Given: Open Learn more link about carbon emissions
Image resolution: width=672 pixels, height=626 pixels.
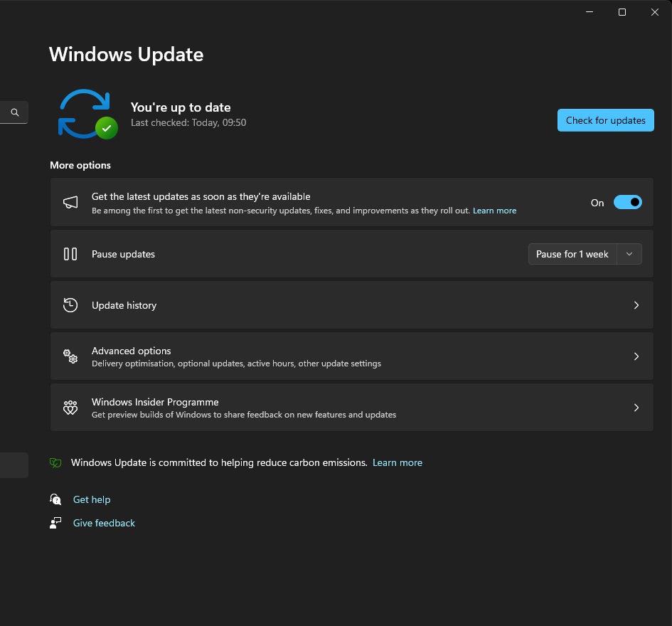Looking at the screenshot, I should pos(398,462).
